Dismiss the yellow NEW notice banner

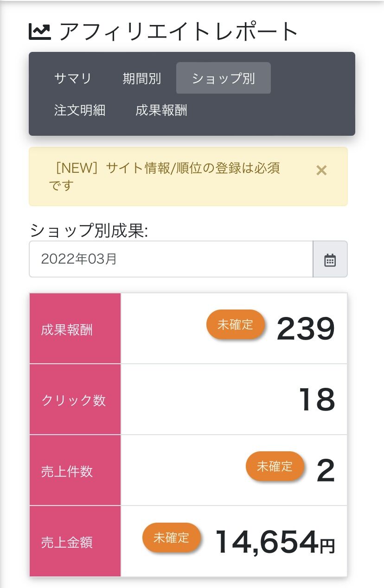321,171
